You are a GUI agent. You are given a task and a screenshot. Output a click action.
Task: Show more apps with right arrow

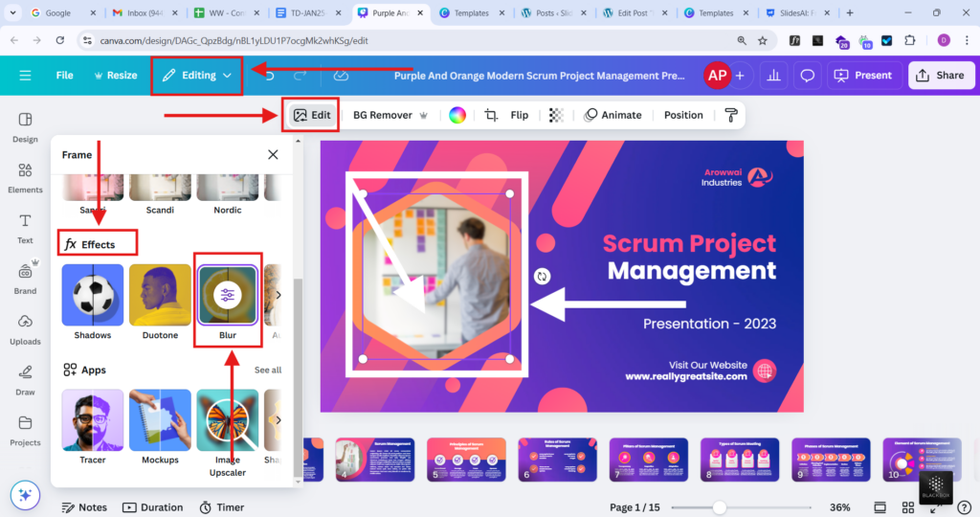point(278,420)
